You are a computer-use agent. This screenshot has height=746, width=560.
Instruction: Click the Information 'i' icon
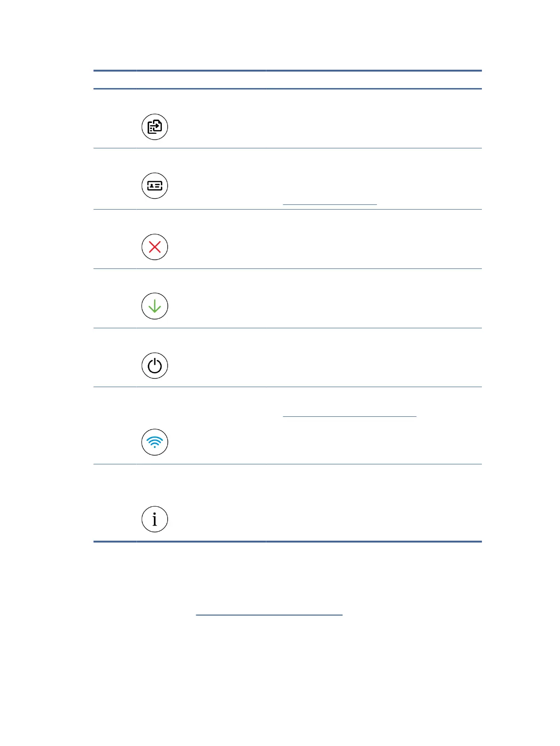(154, 519)
